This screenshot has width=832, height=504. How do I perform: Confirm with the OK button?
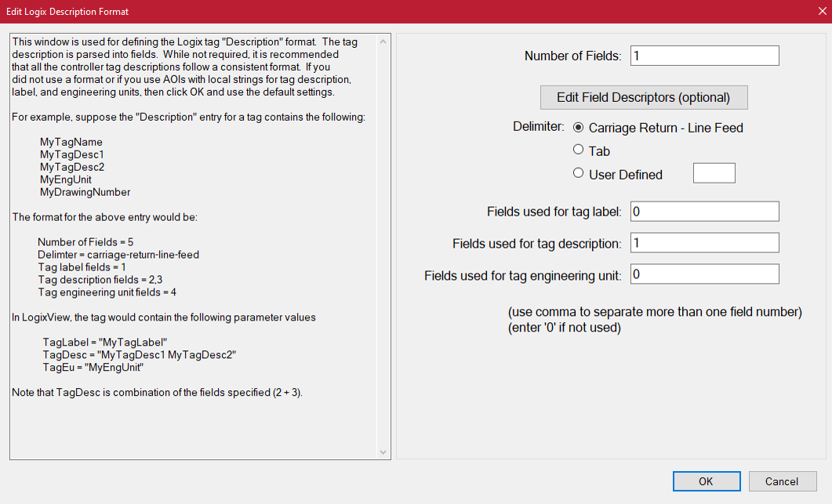(707, 481)
